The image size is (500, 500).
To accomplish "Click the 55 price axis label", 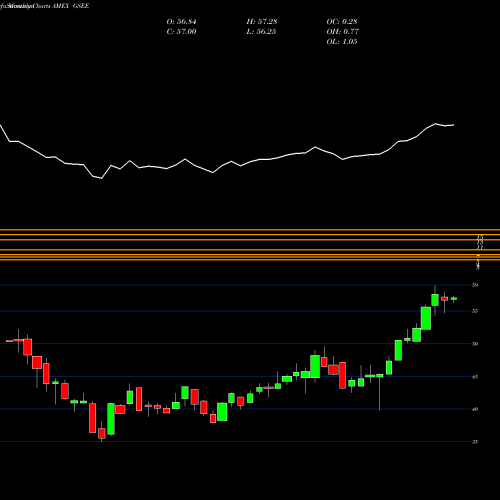I will pos(475,311).
